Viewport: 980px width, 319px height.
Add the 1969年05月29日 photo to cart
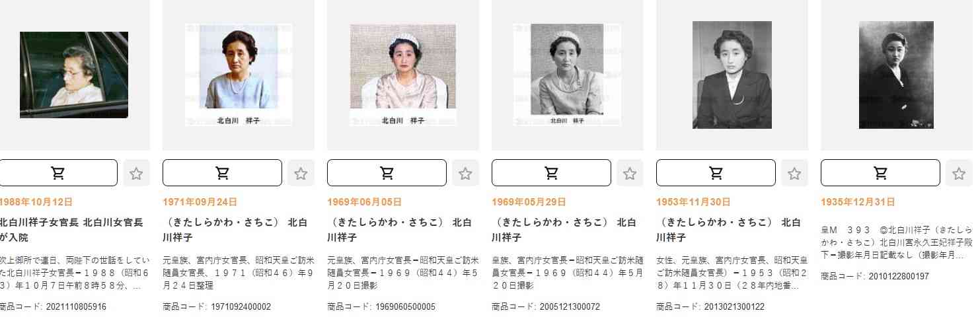(x=551, y=173)
